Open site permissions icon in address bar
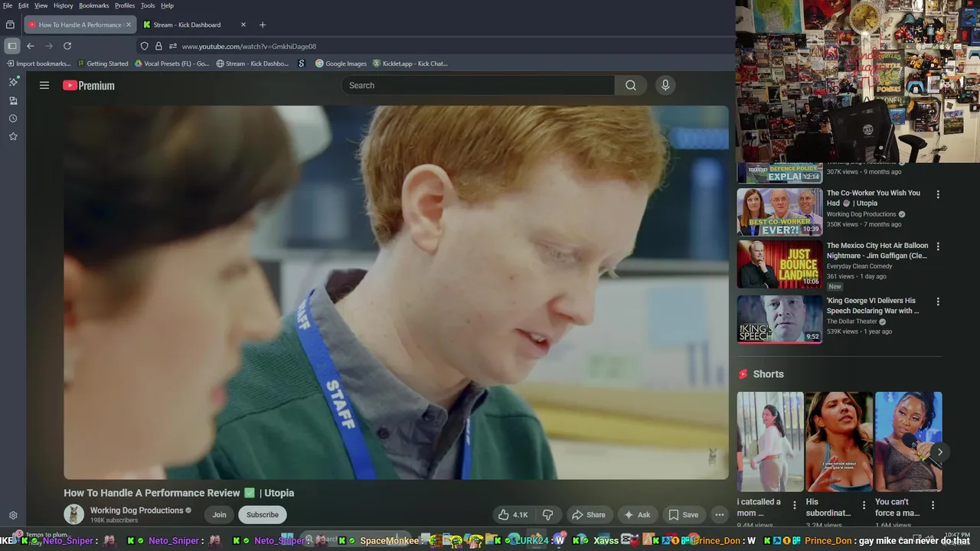The width and height of the screenshot is (980, 551). 173,46
